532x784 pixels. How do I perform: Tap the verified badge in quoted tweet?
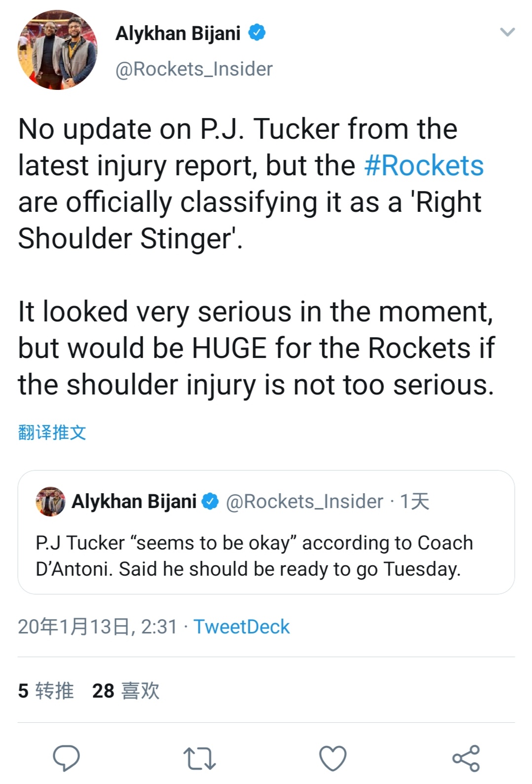(x=211, y=502)
